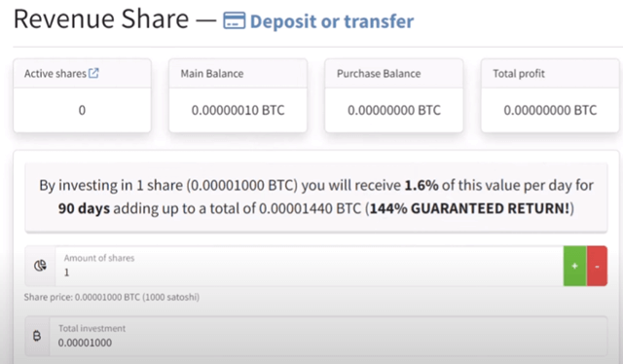Increase shares with the green plus button
The width and height of the screenshot is (623, 364).
(574, 266)
